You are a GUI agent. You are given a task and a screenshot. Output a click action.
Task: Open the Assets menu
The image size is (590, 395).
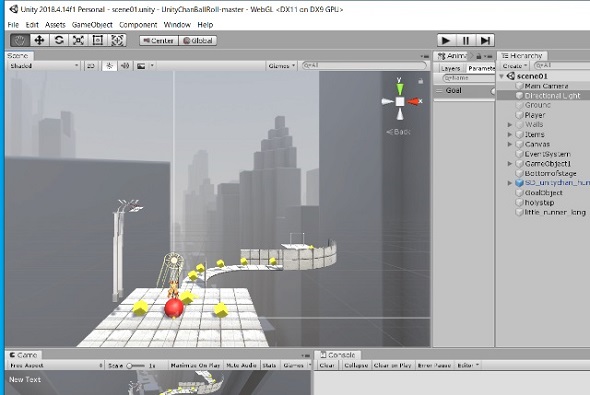(55, 25)
